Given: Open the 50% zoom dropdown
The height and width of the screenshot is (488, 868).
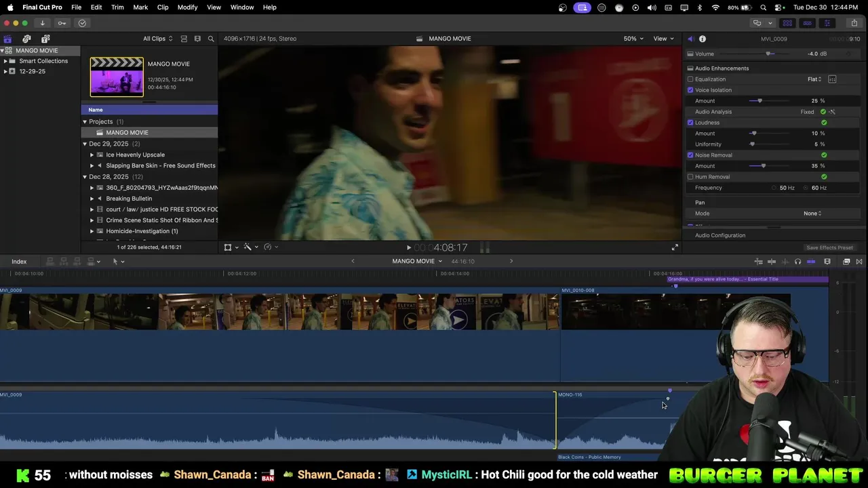Looking at the screenshot, I should tap(634, 39).
